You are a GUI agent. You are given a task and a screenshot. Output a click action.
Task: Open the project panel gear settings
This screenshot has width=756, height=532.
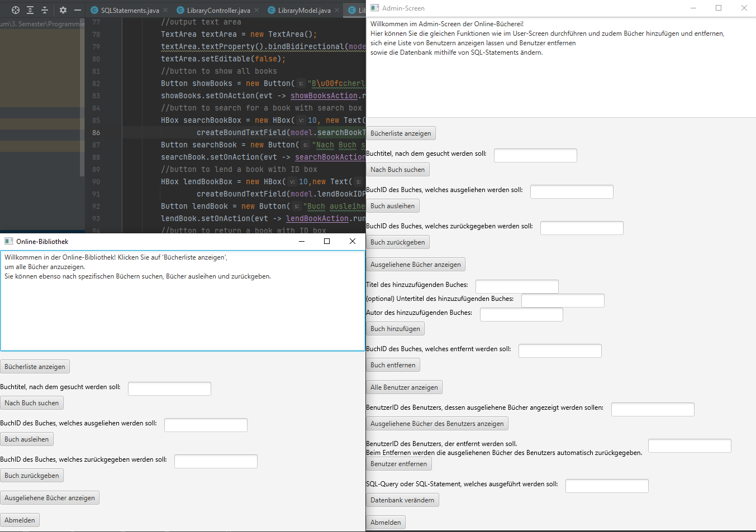click(63, 10)
